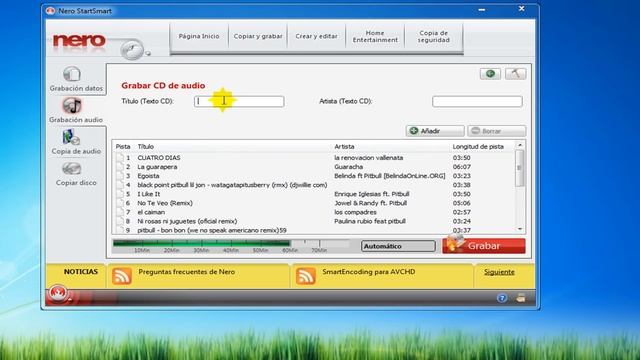Open Crear y editar tab
640x360 pixels.
point(316,36)
